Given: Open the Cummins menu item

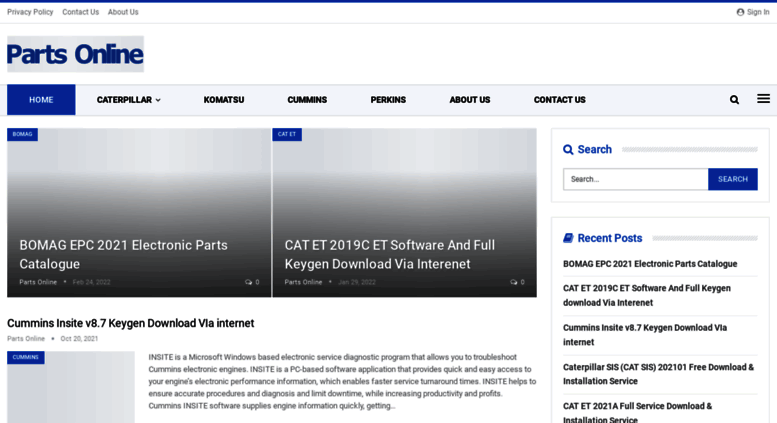Looking at the screenshot, I should pos(307,100).
